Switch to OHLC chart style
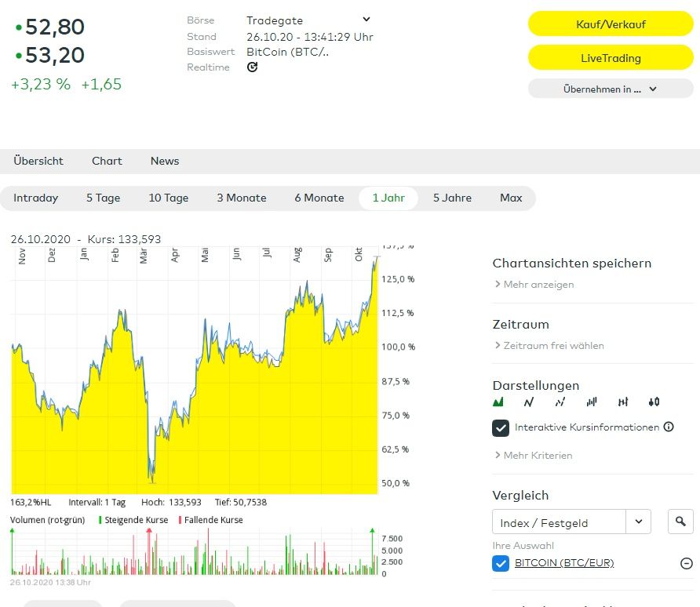 point(623,402)
